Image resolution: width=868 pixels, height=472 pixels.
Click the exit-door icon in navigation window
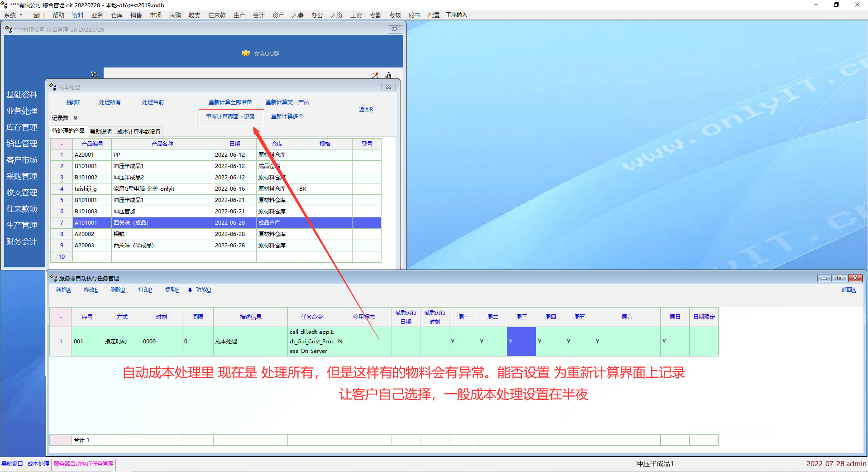tap(388, 75)
